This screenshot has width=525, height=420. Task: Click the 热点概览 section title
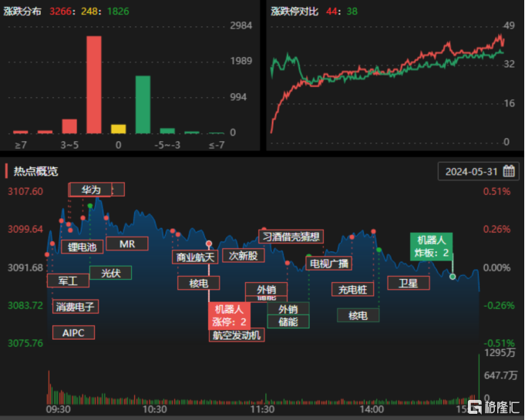coord(35,171)
